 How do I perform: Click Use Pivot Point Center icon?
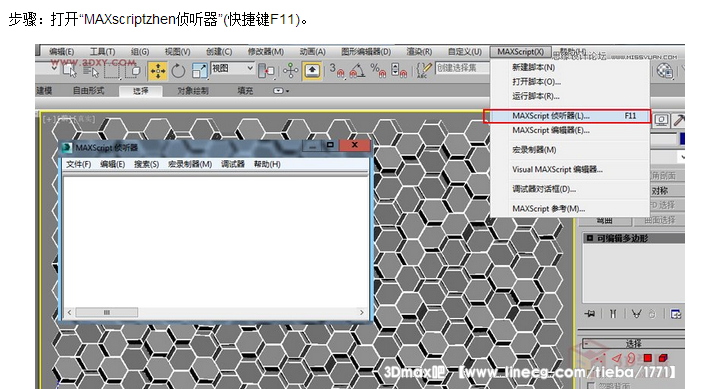(x=266, y=71)
